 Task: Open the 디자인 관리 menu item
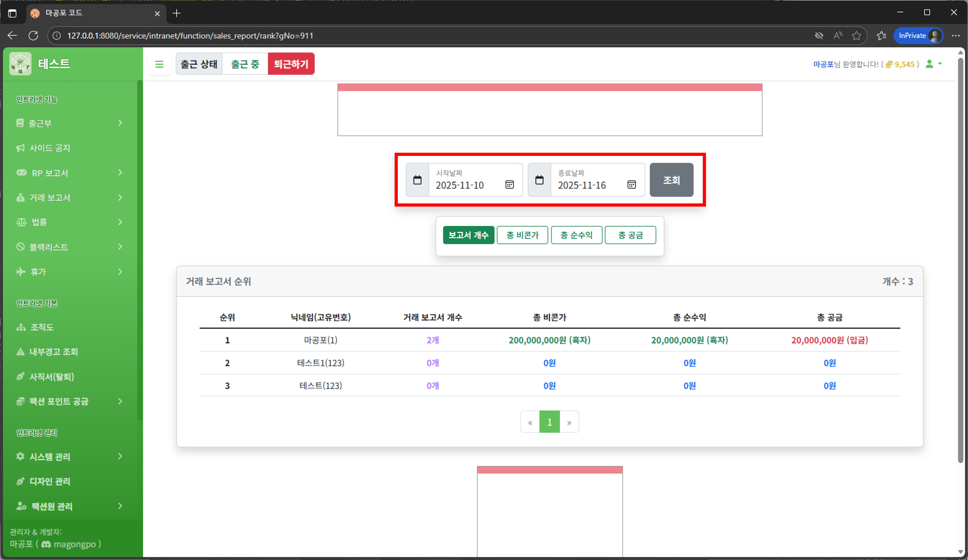click(50, 481)
